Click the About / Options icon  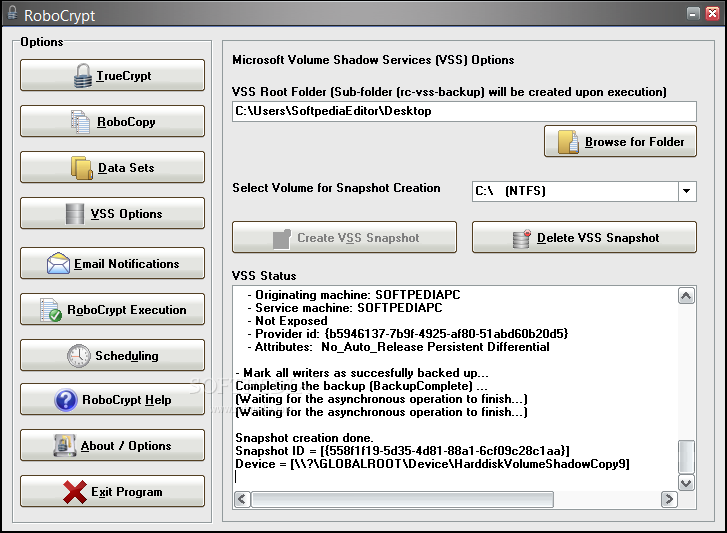tap(64, 445)
